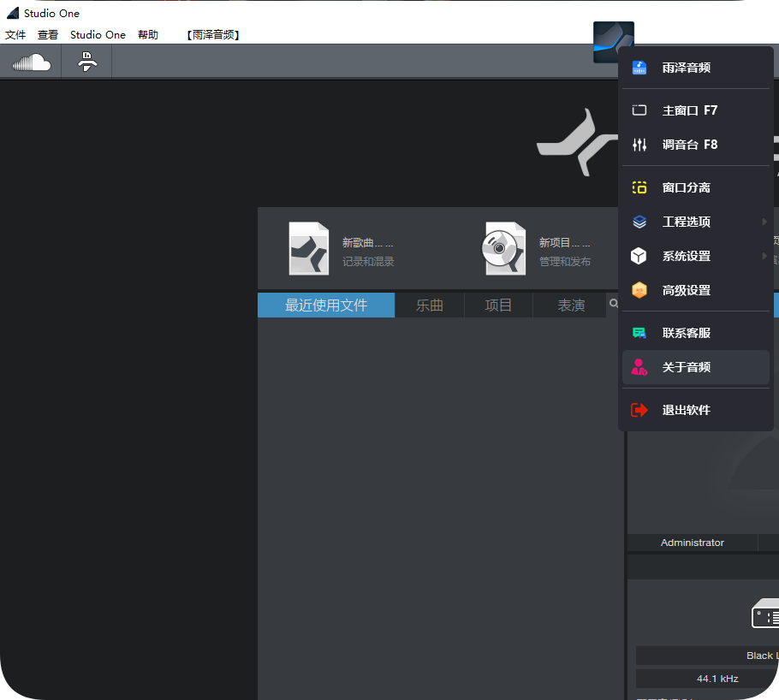Click the white cube icon for 系统设置

[639, 256]
